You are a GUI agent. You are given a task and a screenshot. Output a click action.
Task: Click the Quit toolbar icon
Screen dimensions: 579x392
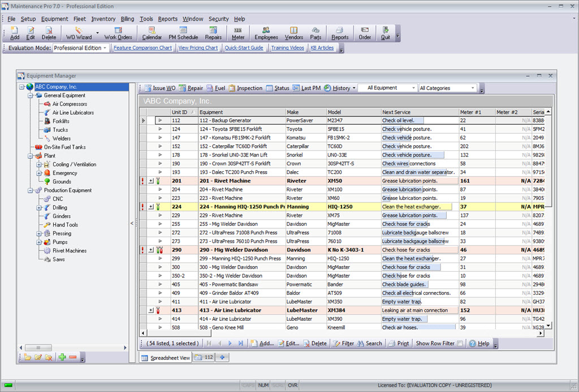385,33
